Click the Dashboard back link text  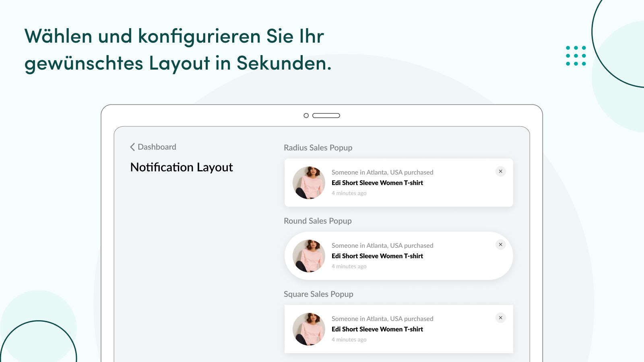tap(157, 147)
